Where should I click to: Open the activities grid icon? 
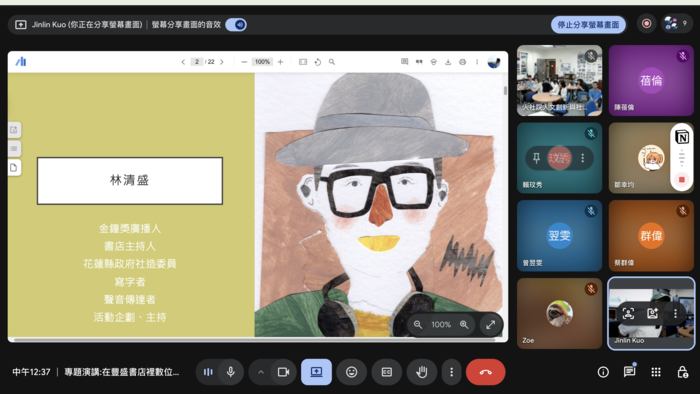click(656, 372)
